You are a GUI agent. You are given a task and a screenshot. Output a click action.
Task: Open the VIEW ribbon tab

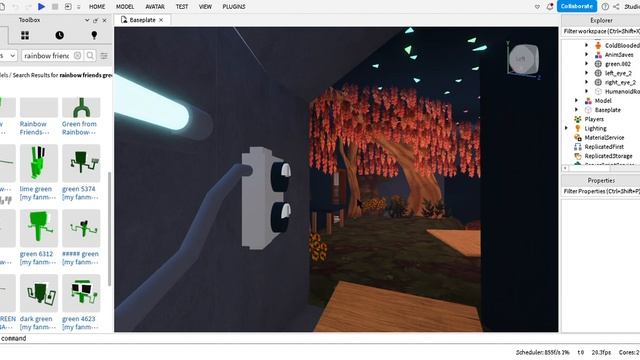tap(205, 7)
